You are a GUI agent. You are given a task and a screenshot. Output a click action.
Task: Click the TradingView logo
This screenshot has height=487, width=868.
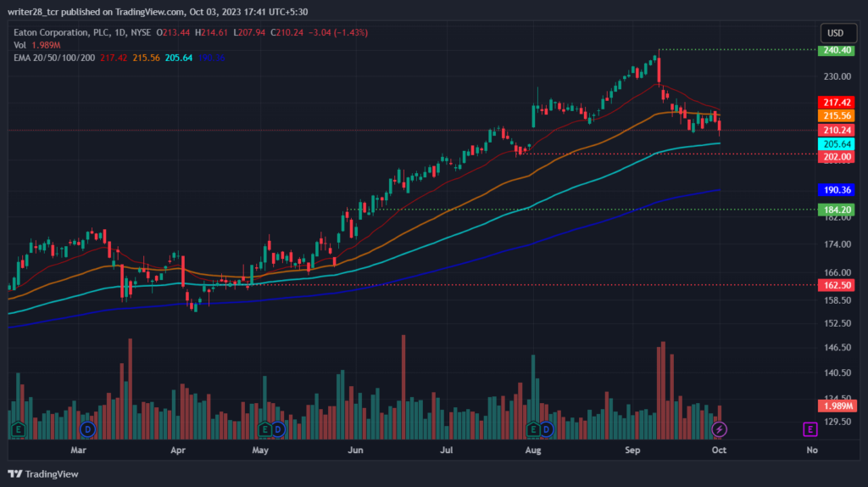[x=43, y=473]
